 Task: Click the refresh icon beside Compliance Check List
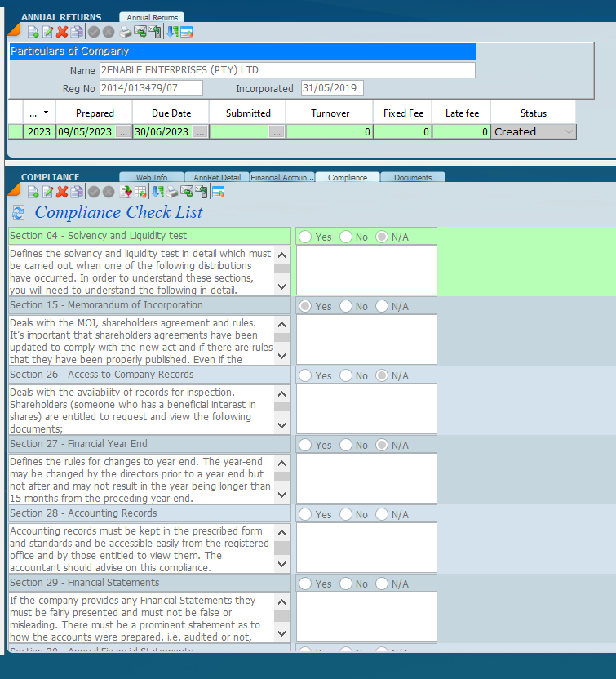pos(18,213)
